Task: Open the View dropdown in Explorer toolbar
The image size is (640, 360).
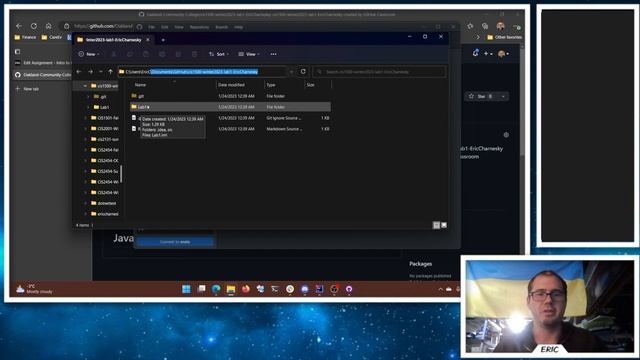Action: pos(249,54)
